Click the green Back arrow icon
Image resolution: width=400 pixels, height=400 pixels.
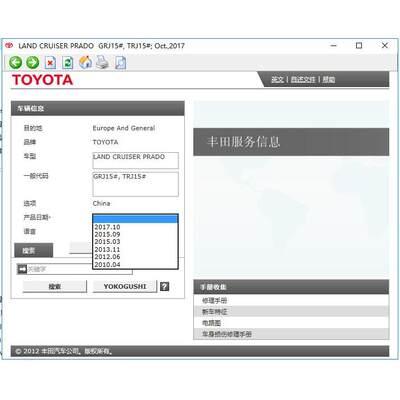coord(15,62)
